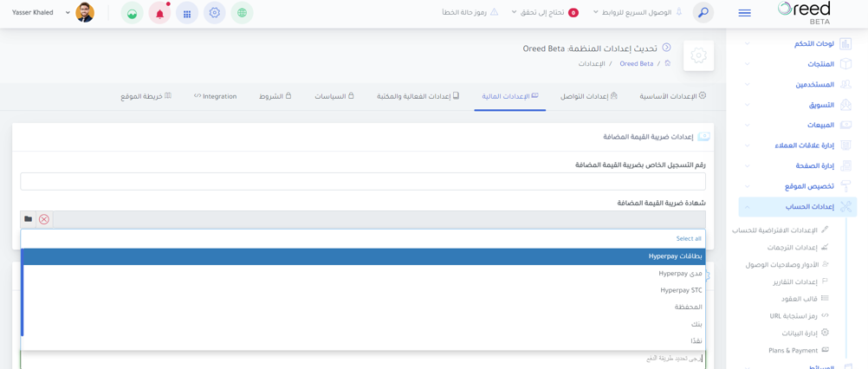This screenshot has width=868, height=369.
Task: Click the إدارة الصفحة page management icon
Action: click(x=845, y=166)
